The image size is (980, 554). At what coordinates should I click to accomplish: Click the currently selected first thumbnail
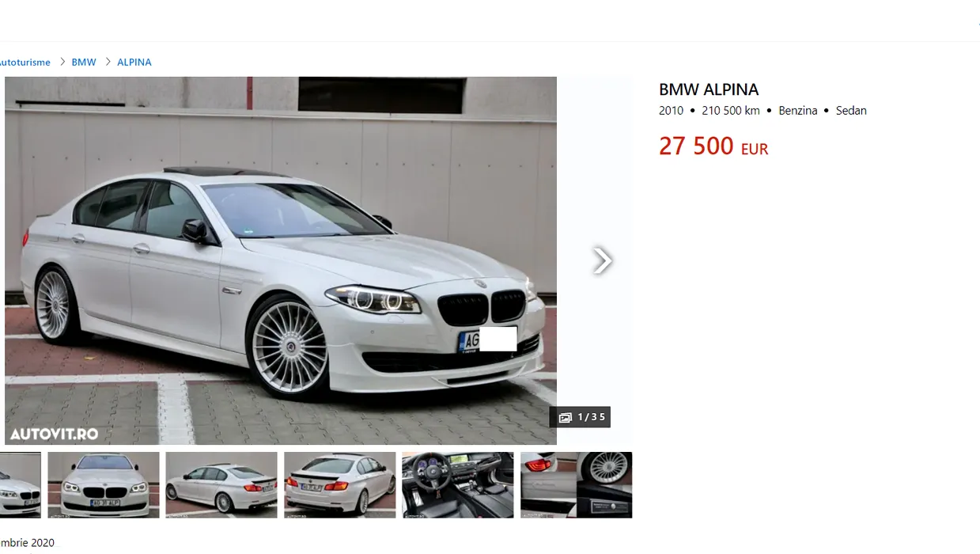(x=21, y=485)
